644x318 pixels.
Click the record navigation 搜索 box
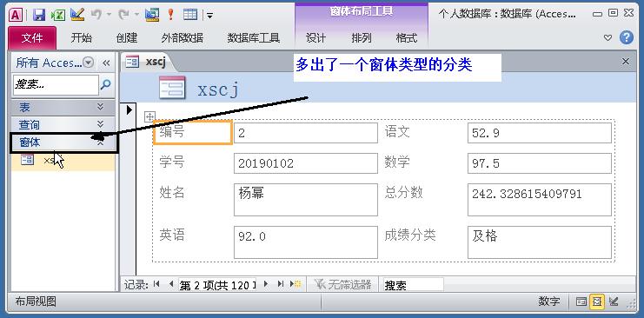[x=413, y=284]
